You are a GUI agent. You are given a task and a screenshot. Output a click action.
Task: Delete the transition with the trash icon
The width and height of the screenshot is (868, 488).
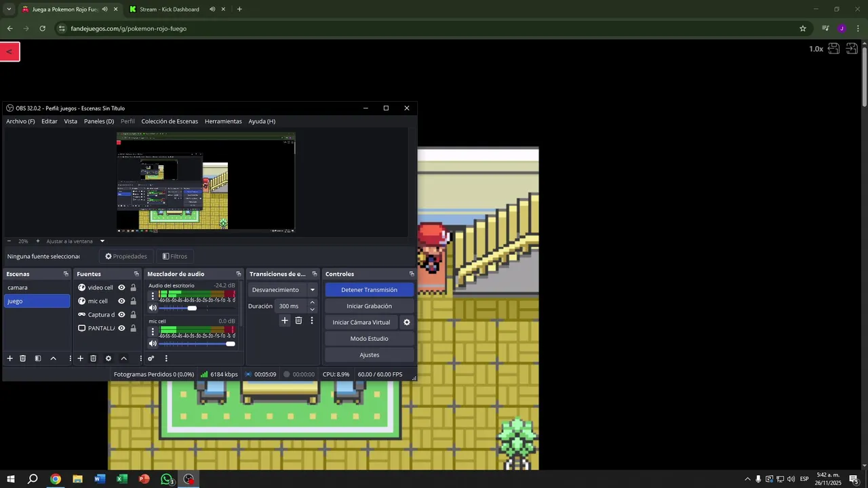pyautogui.click(x=298, y=321)
